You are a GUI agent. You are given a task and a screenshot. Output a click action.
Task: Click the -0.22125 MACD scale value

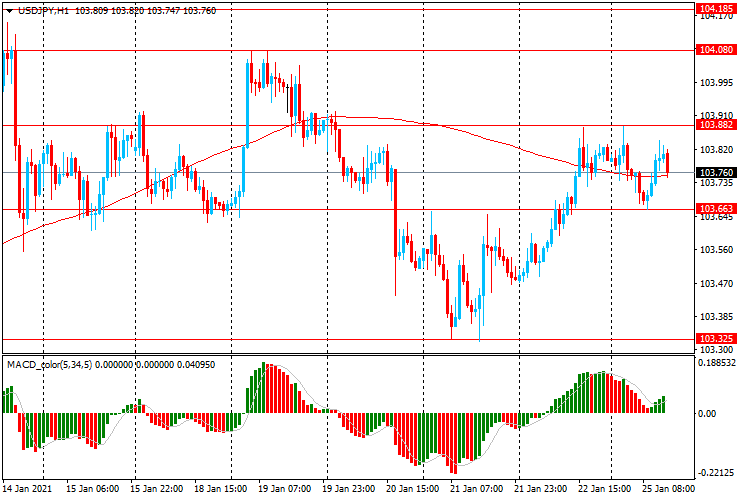(x=716, y=473)
